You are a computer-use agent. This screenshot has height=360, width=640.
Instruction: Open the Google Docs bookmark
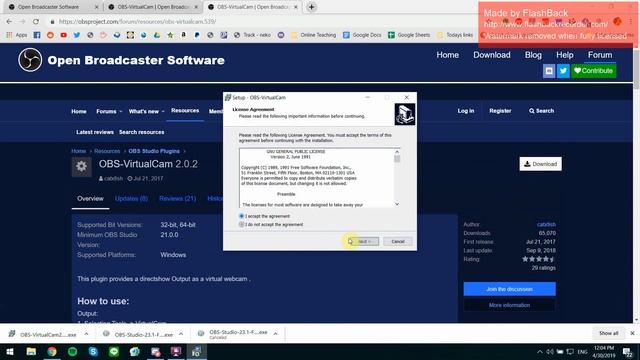(x=362, y=35)
